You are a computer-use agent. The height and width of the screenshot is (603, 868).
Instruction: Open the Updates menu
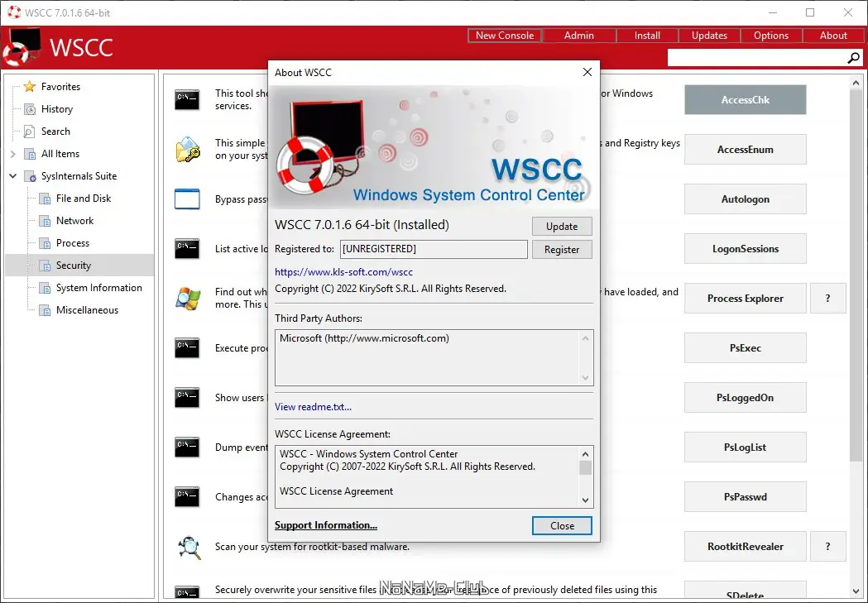coord(709,36)
